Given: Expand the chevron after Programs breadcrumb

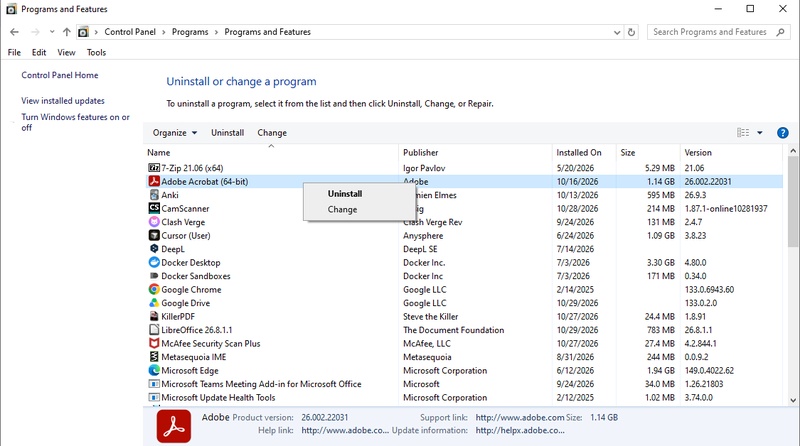Looking at the screenshot, I should tap(216, 32).
